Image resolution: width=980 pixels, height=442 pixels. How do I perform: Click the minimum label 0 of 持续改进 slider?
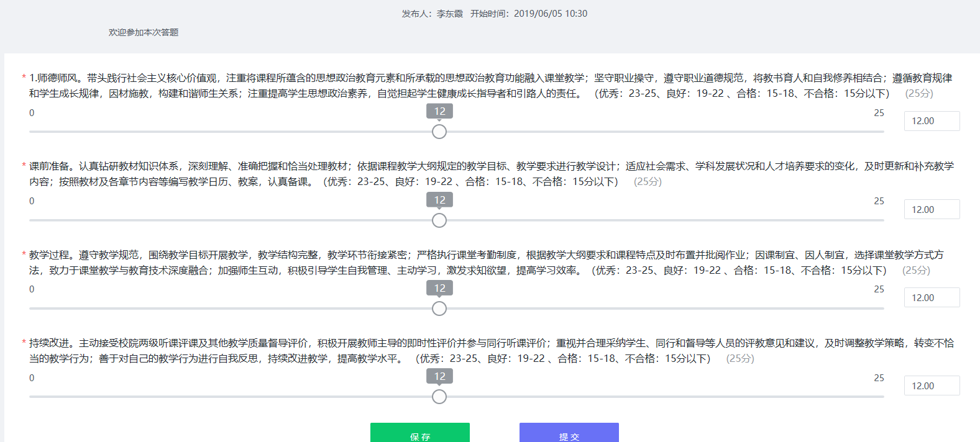pos(32,378)
